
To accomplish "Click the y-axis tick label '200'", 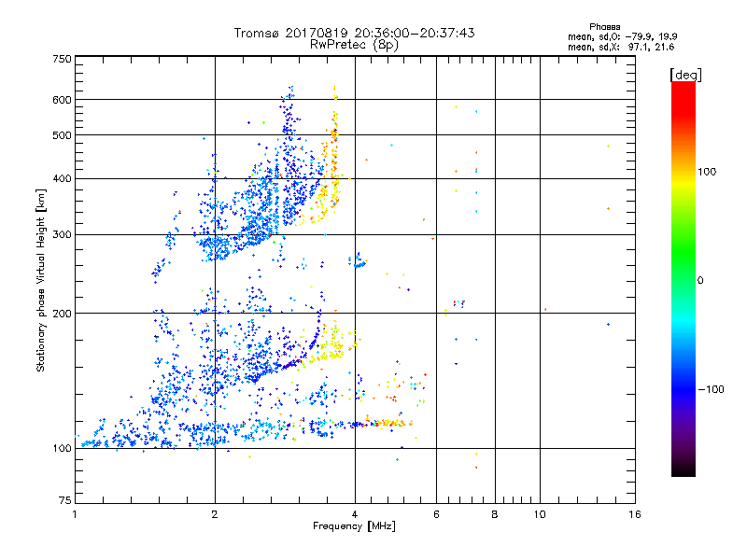I will click(62, 314).
